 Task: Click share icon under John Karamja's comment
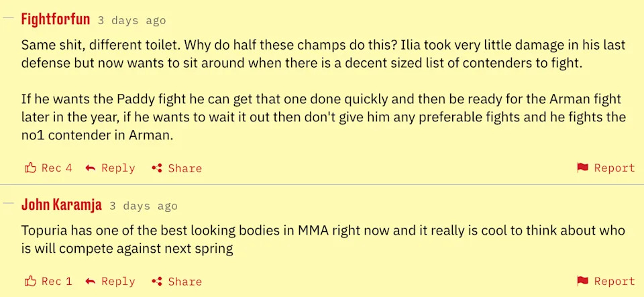pyautogui.click(x=158, y=281)
